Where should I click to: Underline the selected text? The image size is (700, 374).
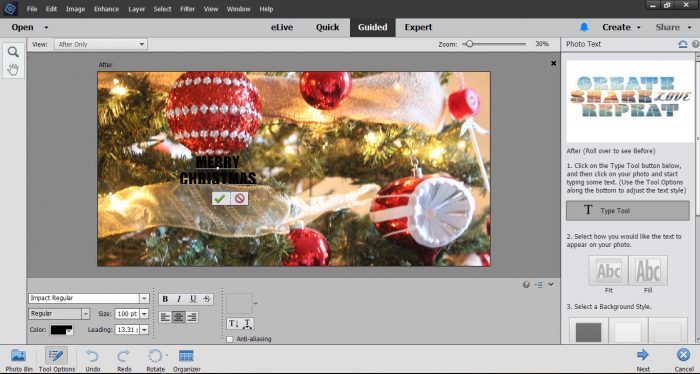pos(193,299)
